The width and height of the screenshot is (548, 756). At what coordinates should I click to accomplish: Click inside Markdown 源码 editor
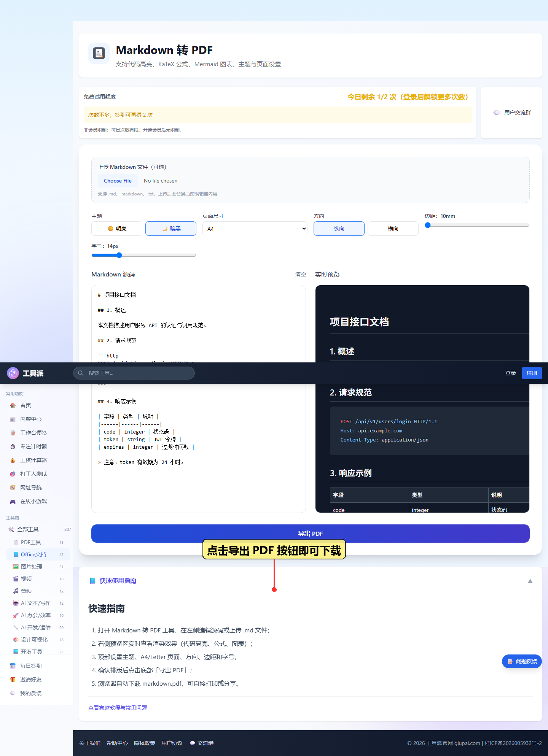tap(199, 399)
